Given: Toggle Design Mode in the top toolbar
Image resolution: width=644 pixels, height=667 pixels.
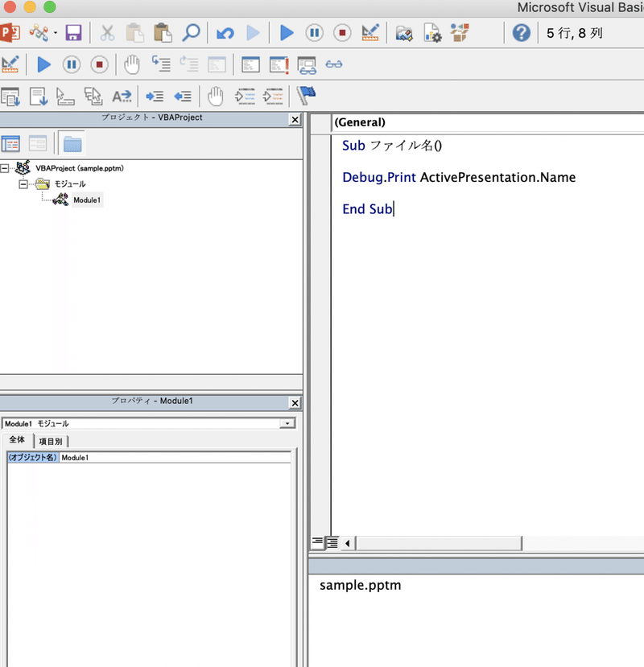Looking at the screenshot, I should pyautogui.click(x=369, y=33).
